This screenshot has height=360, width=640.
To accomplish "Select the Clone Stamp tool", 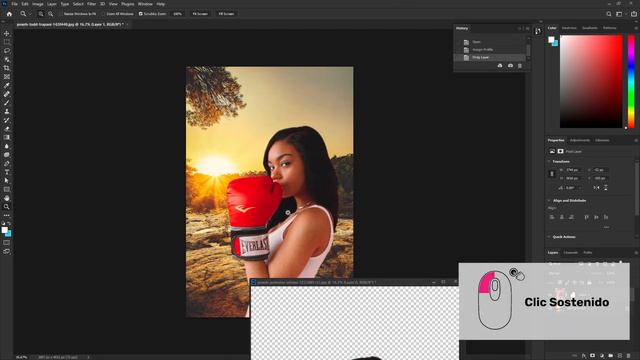I will pos(7,111).
